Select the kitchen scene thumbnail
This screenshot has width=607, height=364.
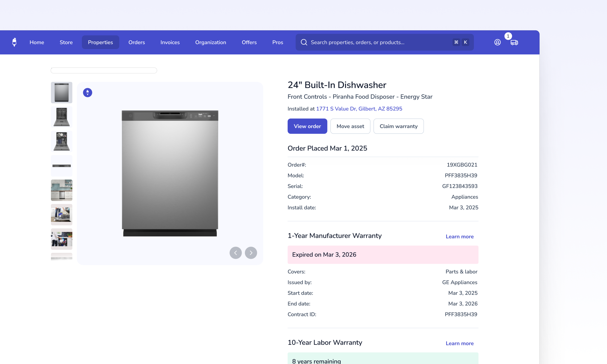tap(62, 190)
